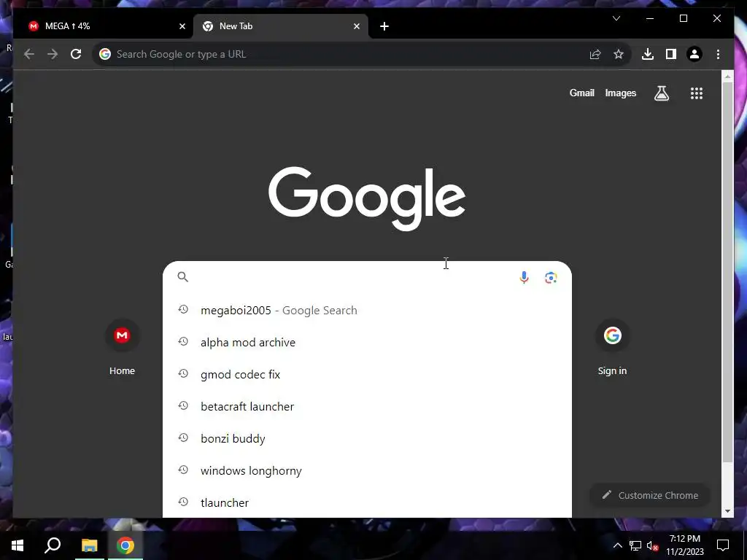Open Windows taskbar search

(53, 545)
